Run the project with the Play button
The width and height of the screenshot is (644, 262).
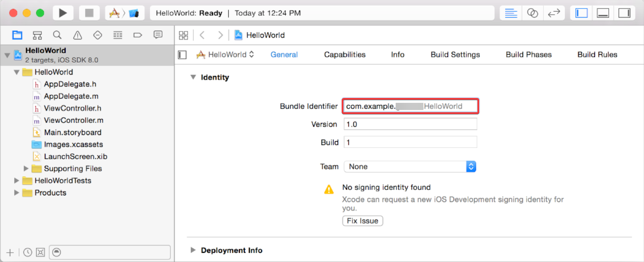(x=63, y=13)
